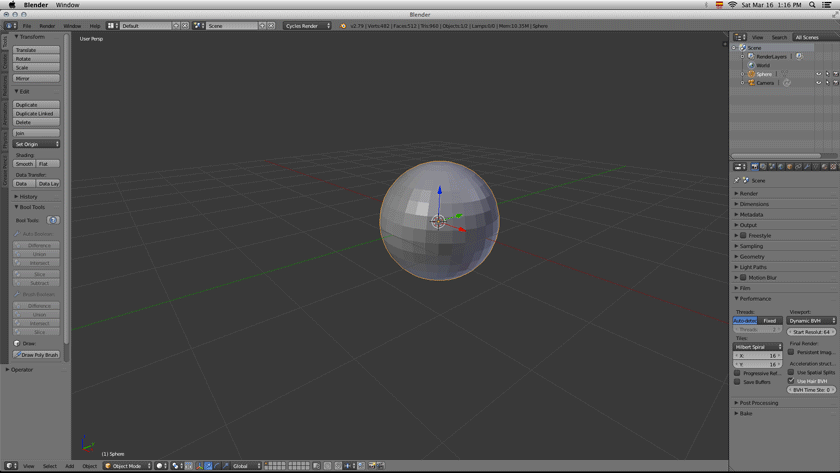Expand the Post Processing panel
Viewport: 840px width, 473px height.
coord(759,403)
